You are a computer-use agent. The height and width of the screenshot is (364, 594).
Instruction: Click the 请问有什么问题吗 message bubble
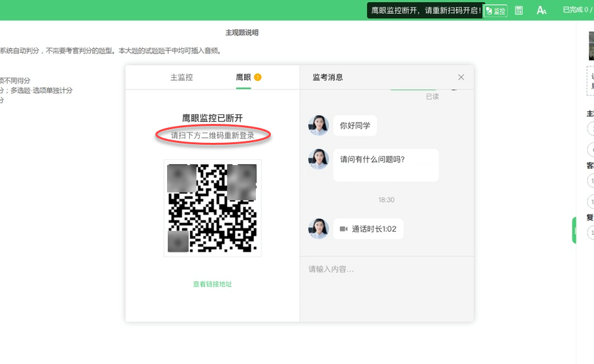tap(386, 165)
